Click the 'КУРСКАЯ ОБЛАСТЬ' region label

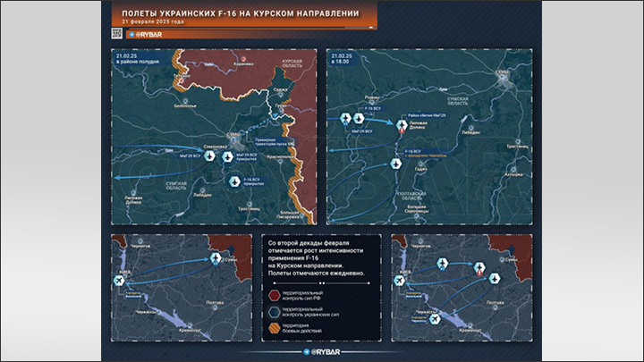coord(292,63)
